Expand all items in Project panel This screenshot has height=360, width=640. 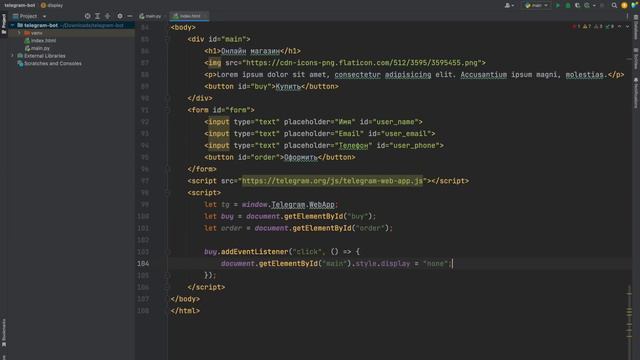coord(98,16)
